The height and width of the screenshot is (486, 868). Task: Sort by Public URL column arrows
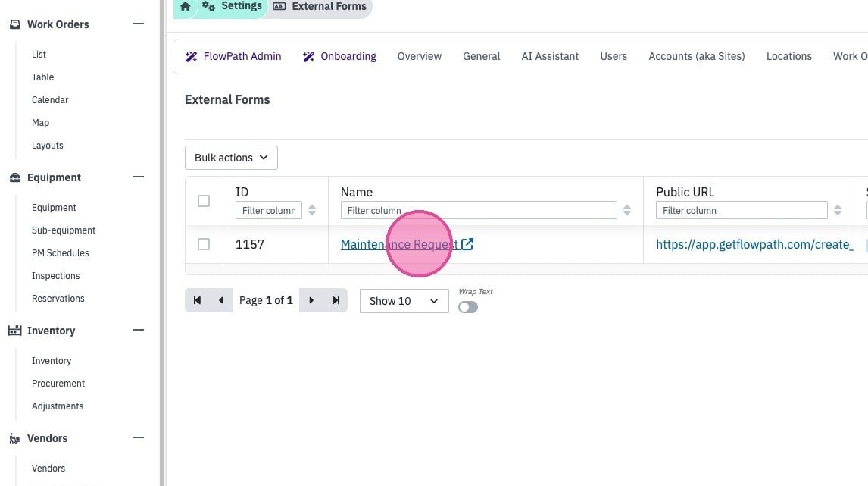pyautogui.click(x=838, y=210)
